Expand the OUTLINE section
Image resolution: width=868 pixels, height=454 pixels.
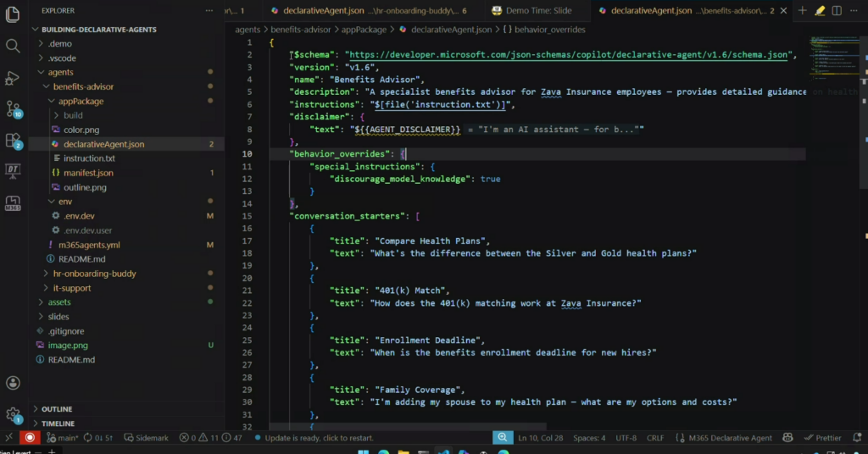(56, 409)
